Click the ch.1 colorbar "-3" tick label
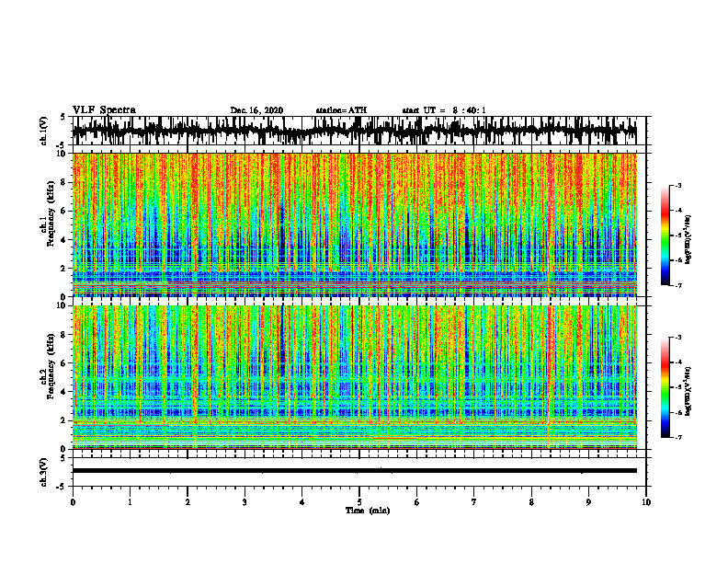Image resolution: width=728 pixels, height=563 pixels. pos(678,185)
